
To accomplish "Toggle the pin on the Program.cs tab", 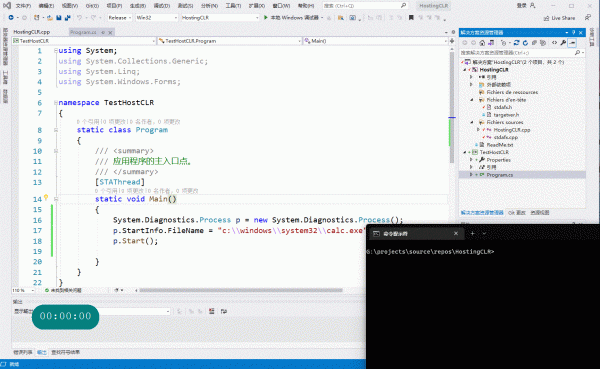I will point(103,33).
